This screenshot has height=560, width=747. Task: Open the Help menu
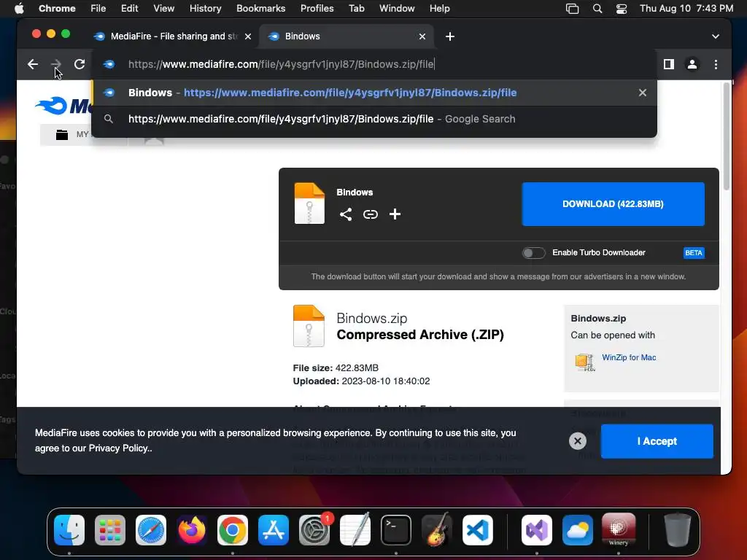(439, 9)
